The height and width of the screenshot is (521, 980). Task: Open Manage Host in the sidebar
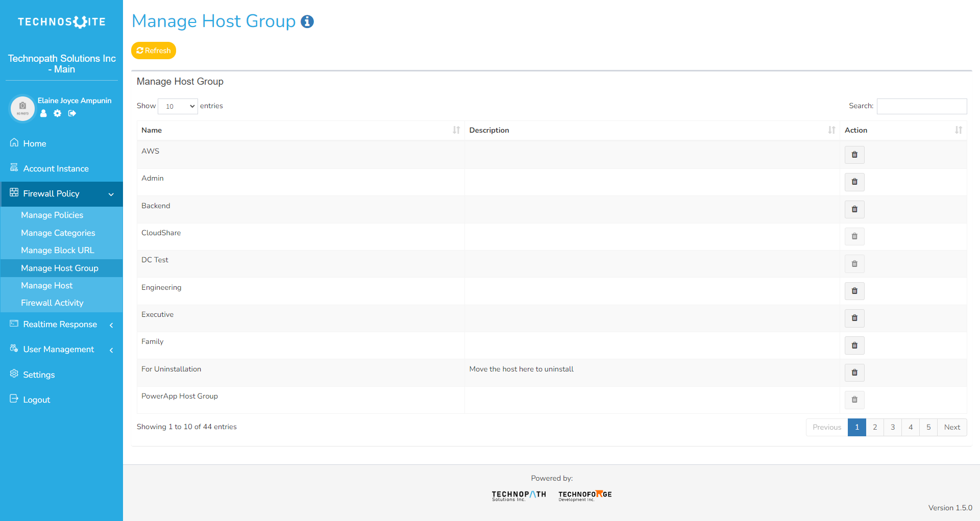(47, 286)
